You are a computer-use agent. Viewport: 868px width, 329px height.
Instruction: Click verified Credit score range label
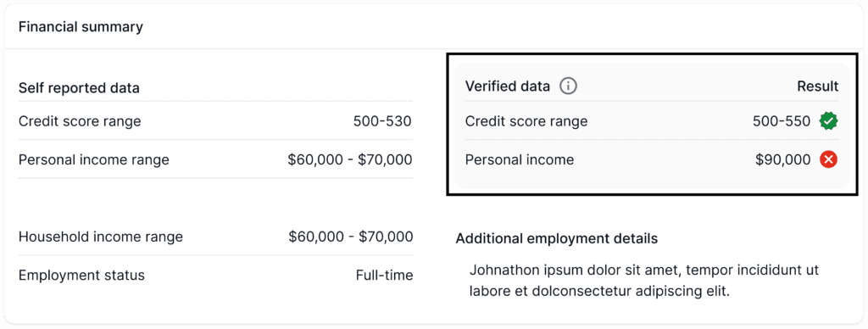pos(526,121)
